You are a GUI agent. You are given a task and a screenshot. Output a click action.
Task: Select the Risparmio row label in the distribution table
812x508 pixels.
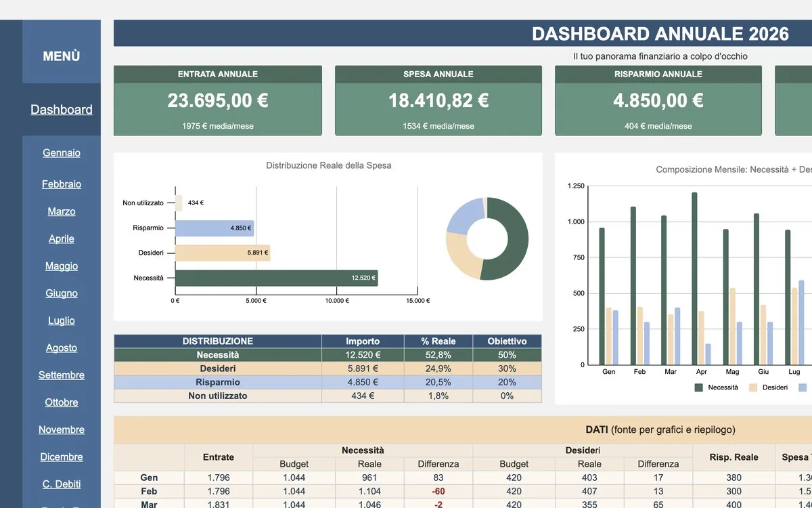point(218,382)
